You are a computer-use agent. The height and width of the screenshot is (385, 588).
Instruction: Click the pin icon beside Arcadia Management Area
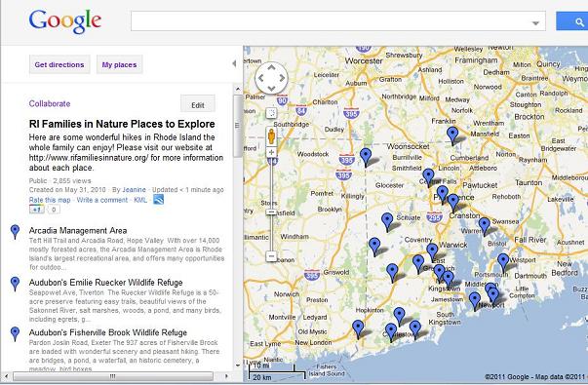tap(15, 232)
